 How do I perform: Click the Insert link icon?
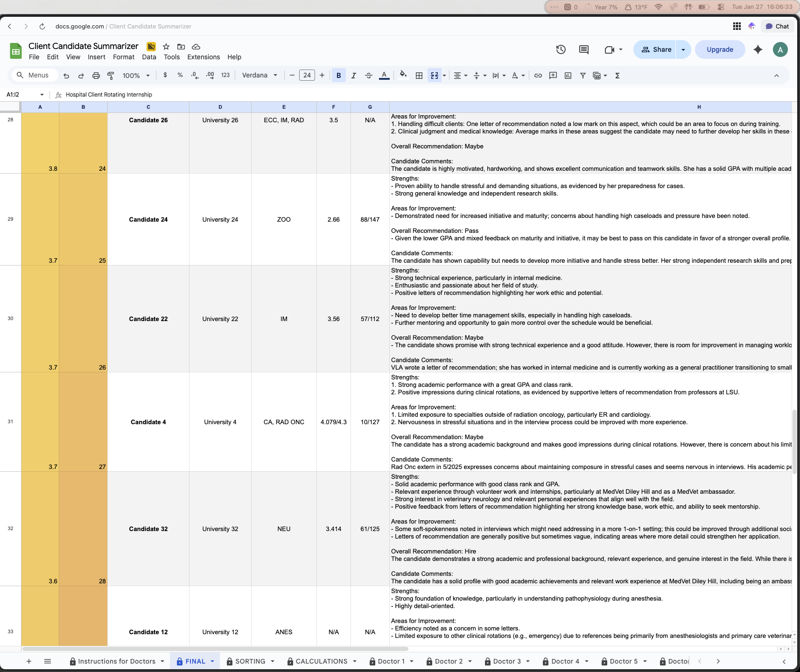pos(538,75)
